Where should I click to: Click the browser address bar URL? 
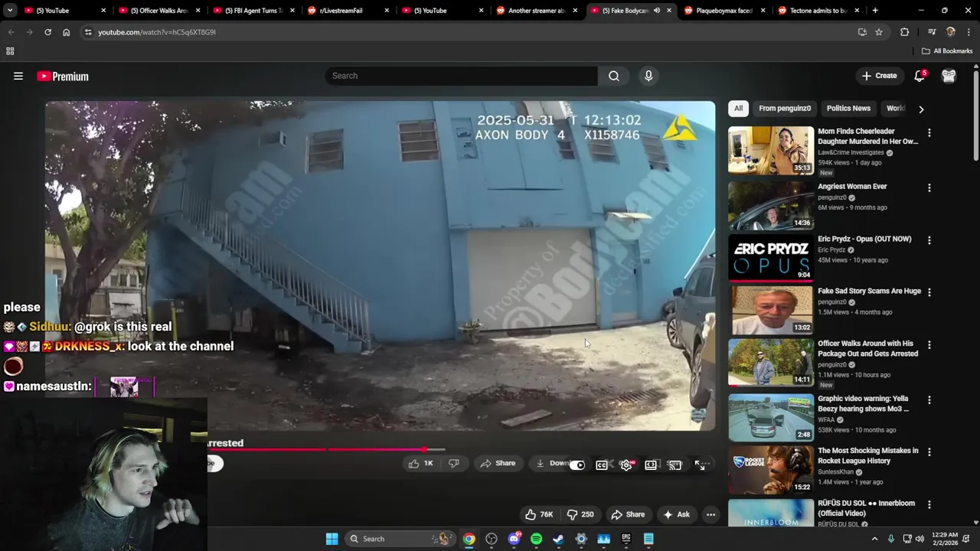point(157,32)
